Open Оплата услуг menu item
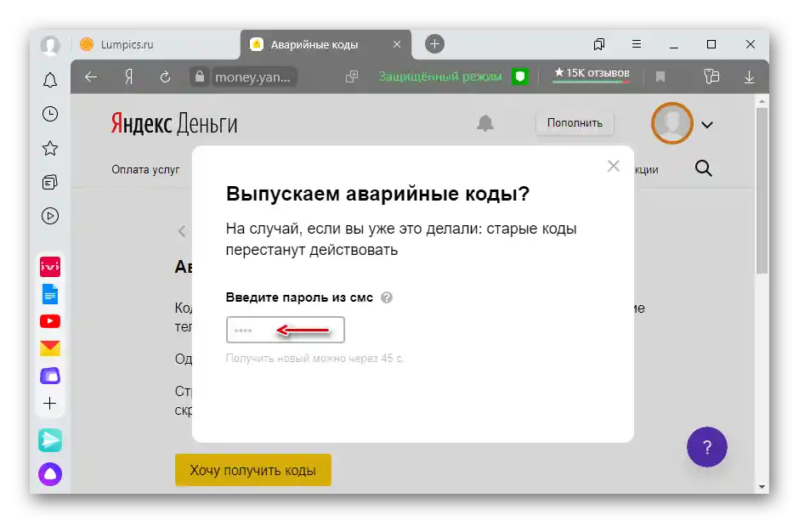Viewport: 799px width, 532px height. tap(145, 170)
